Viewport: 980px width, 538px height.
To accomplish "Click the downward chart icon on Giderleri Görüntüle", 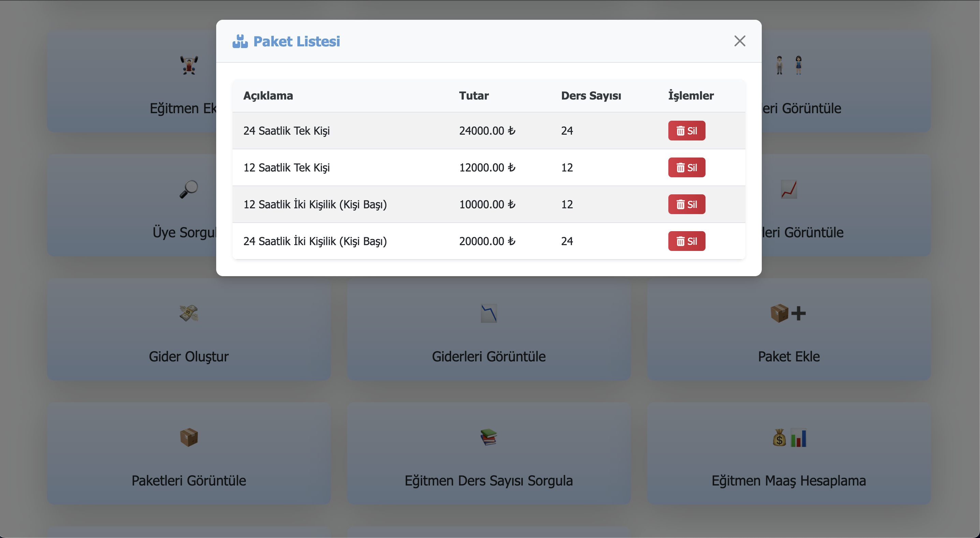I will tap(489, 313).
